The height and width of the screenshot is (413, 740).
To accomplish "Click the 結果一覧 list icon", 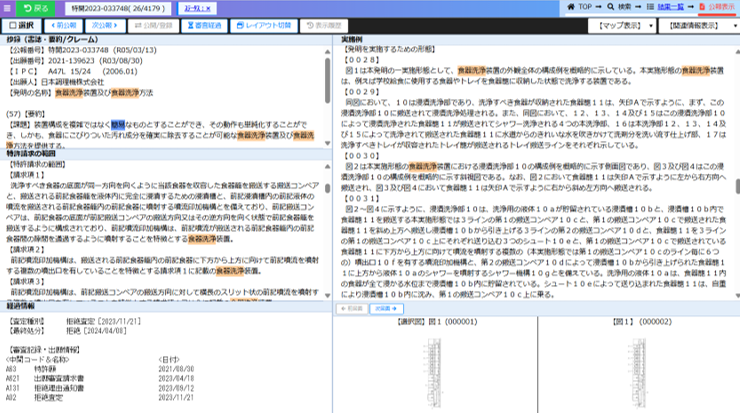I will pyautogui.click(x=650, y=7).
